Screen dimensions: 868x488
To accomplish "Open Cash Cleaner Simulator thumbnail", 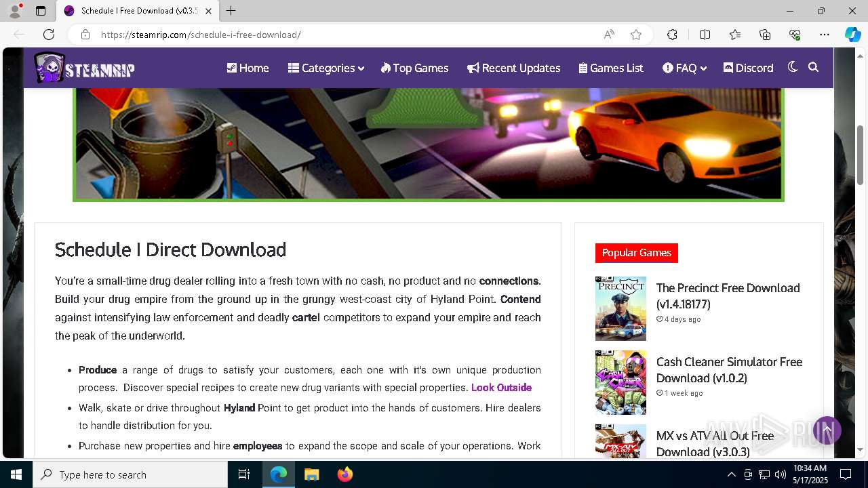I will coord(620,382).
